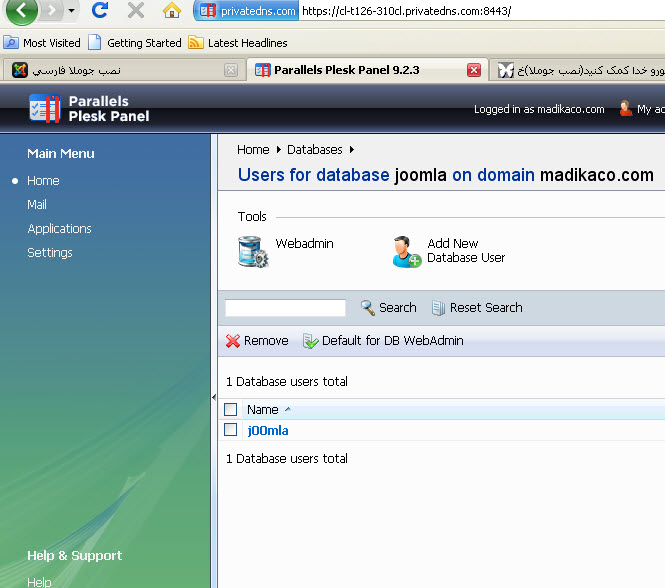Click the Add New Database User label
665x588 pixels.
(x=466, y=250)
